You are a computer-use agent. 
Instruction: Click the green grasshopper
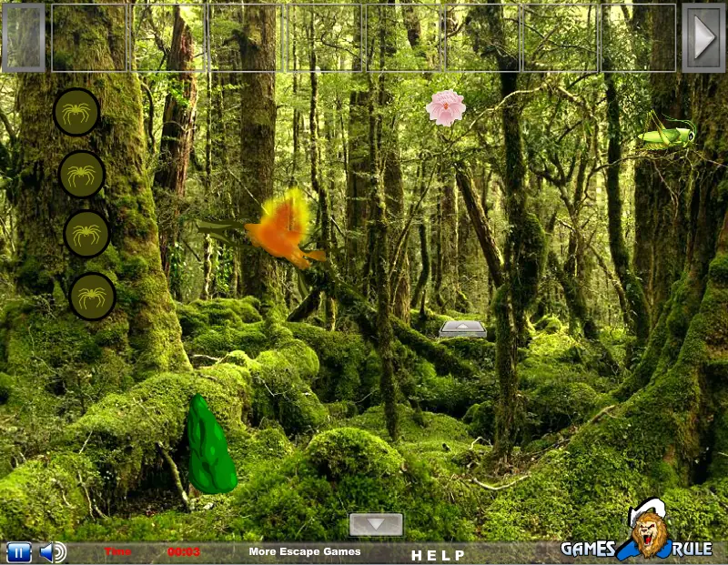coord(667,133)
